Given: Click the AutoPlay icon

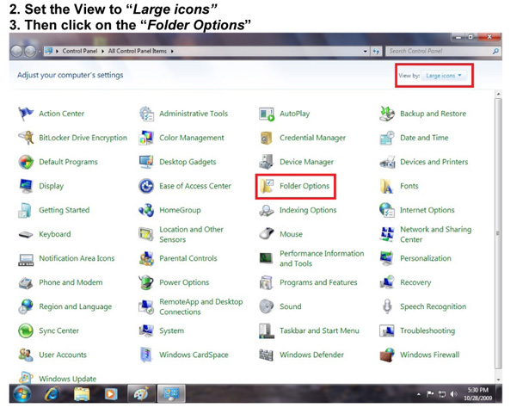Looking at the screenshot, I should click(267, 114).
